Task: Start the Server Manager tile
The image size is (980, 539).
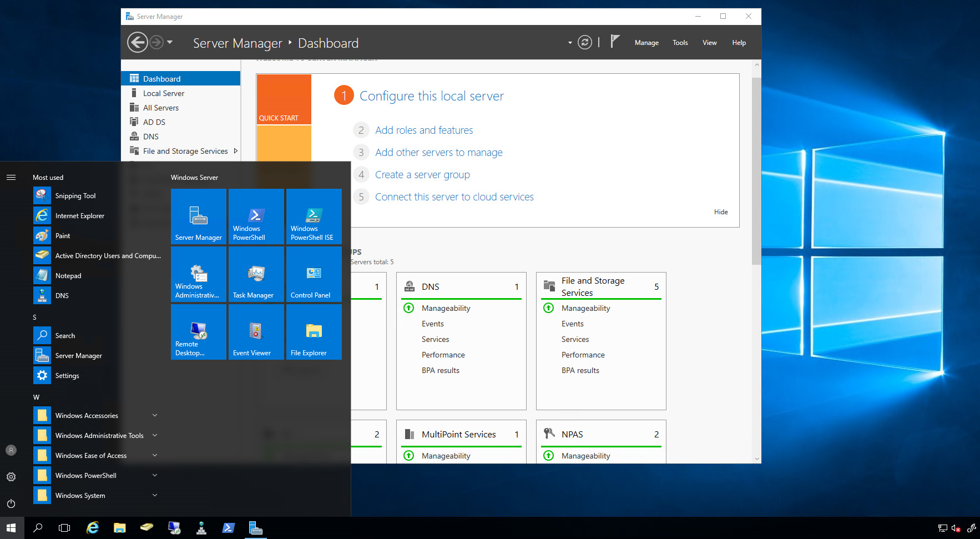Action: 199,216
